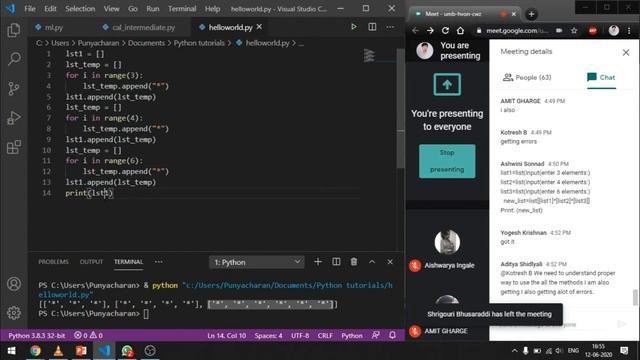Image resolution: width=640 pixels, height=360 pixels.
Task: Open a new Chrome tab
Action: 531,14
